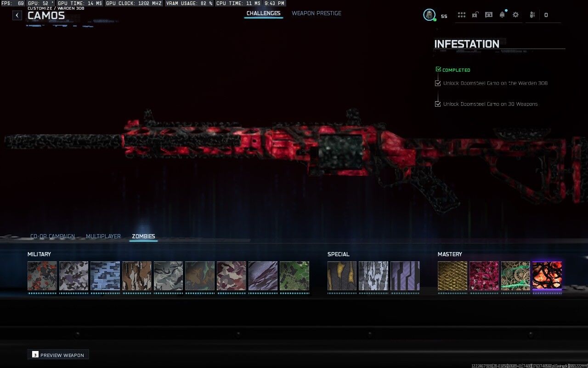Screen dimensions: 588x368
Task: Click the Preview Weapon button
Action: point(58,355)
